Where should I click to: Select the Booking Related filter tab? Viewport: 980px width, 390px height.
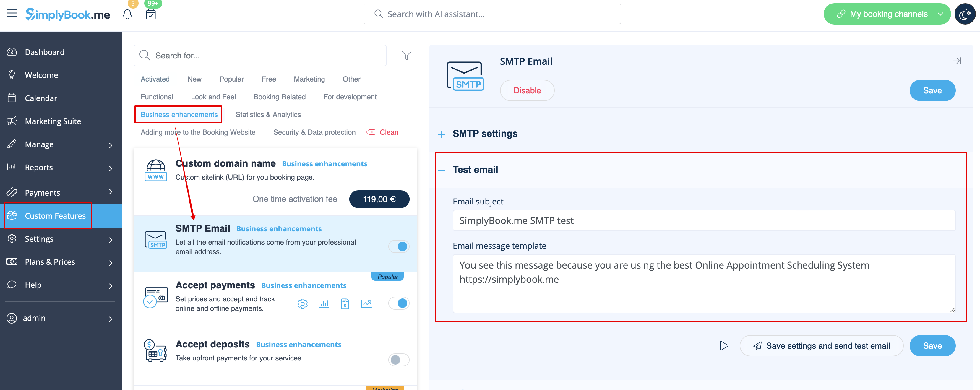(280, 97)
